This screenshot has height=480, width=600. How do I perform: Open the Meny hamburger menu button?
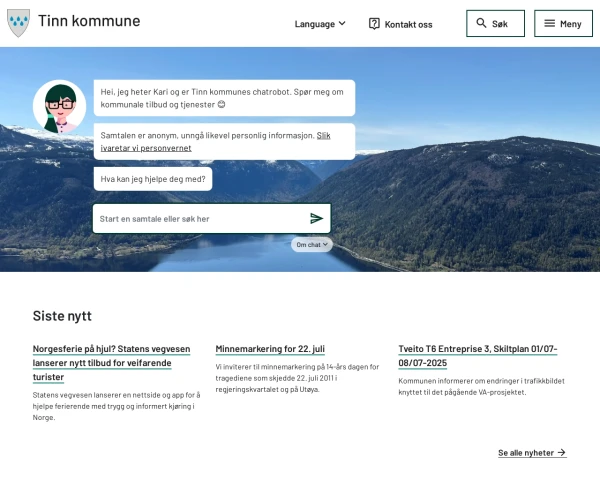point(563,24)
